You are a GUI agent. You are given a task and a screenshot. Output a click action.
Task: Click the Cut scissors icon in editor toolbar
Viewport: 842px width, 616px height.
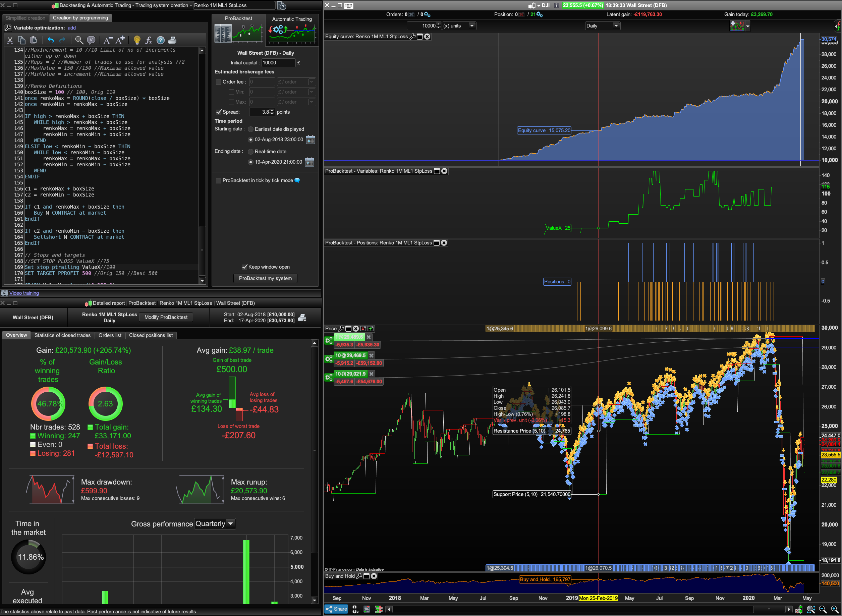10,40
